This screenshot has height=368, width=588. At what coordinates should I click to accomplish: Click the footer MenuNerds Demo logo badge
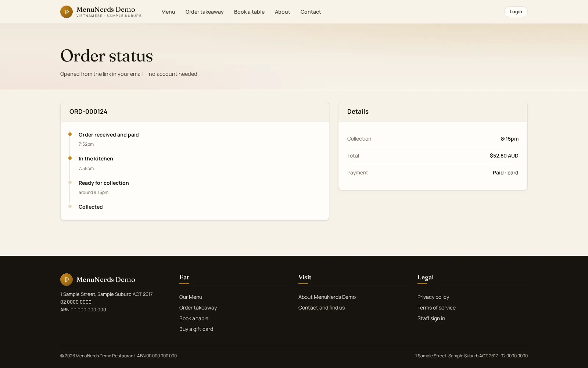(x=67, y=280)
